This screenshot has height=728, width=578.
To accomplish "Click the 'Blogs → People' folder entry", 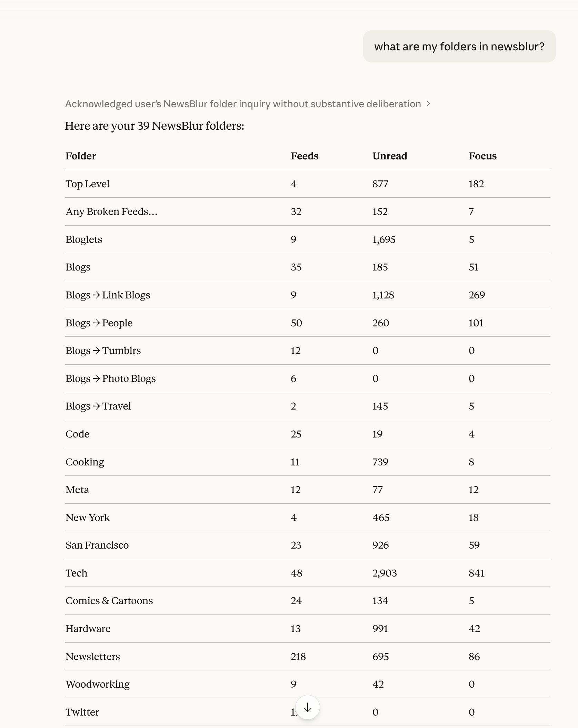I will 99,323.
